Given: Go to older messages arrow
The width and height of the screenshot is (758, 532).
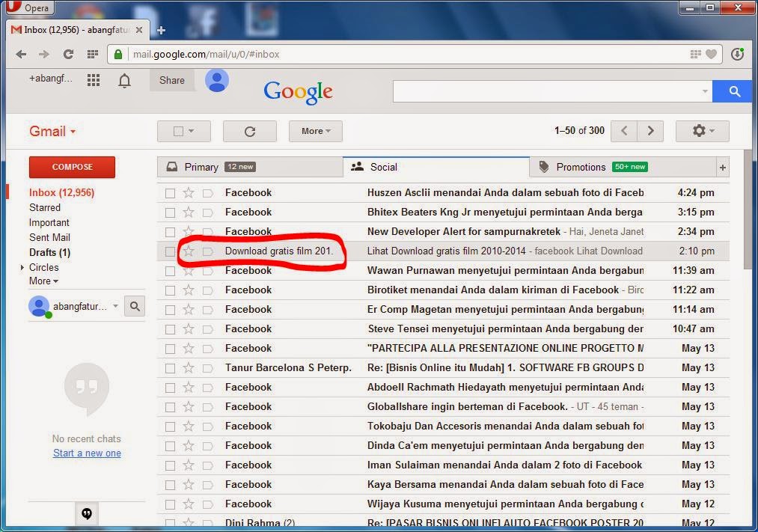Looking at the screenshot, I should [650, 131].
